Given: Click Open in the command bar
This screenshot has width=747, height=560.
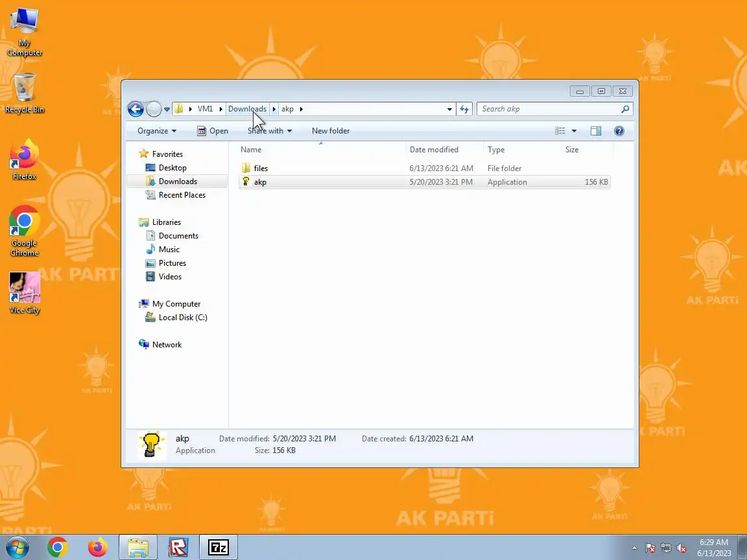Looking at the screenshot, I should pos(213,131).
